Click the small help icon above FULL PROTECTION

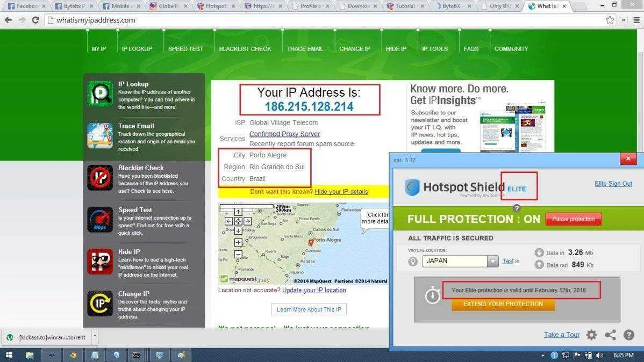pyautogui.click(x=517, y=208)
